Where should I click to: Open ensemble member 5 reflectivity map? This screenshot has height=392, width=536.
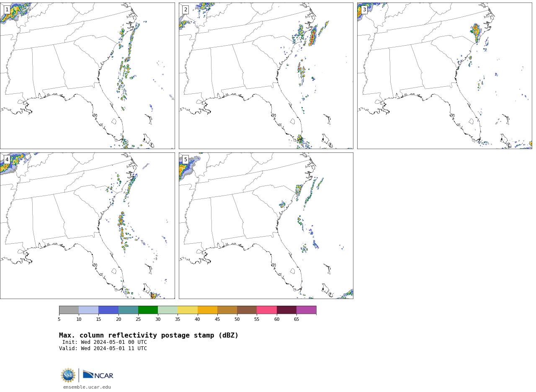click(266, 226)
